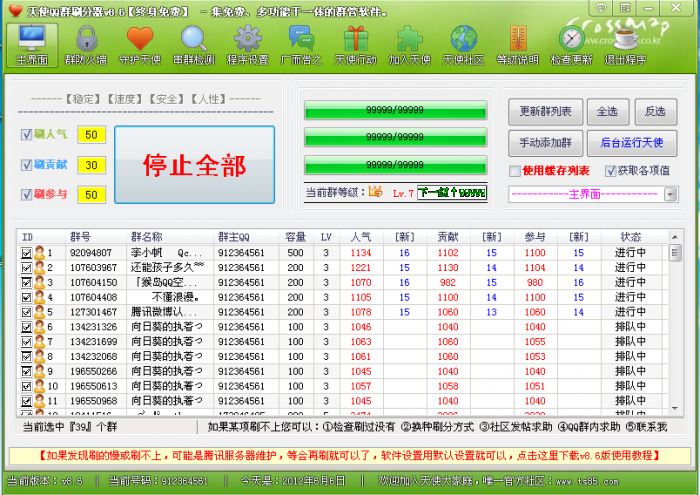Viewport: 700px width, 495px height.
Task: Uncheck group 107604150 row checkbox
Action: [x=26, y=283]
